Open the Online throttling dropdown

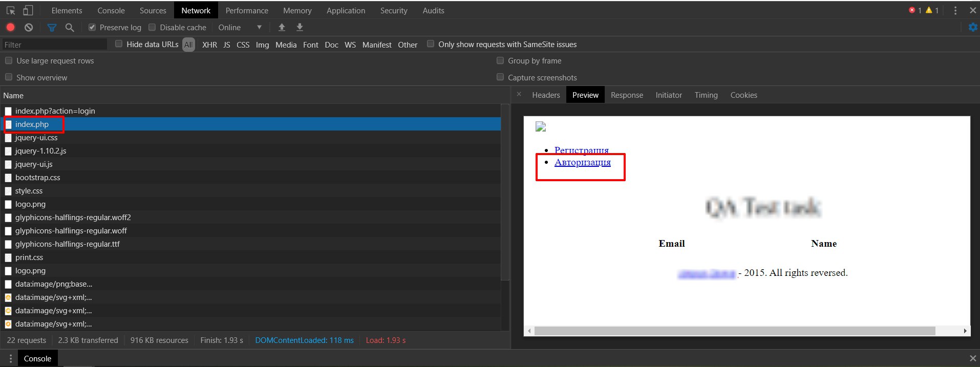[x=240, y=28]
